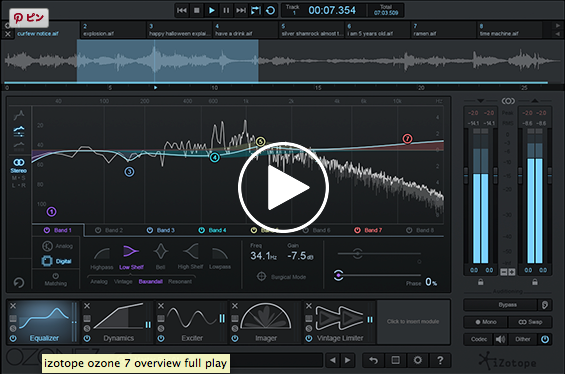
Task: Enable Mono auditioning
Action: 485,322
